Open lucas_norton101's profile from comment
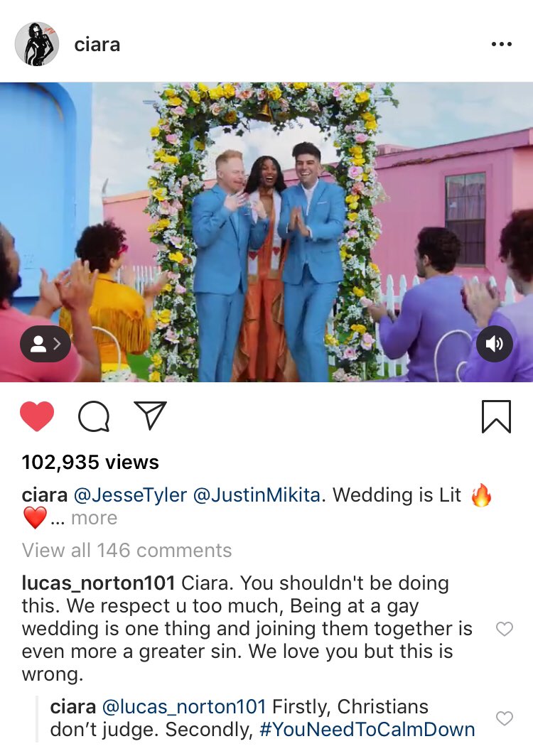The width and height of the screenshot is (533, 756). (98, 583)
